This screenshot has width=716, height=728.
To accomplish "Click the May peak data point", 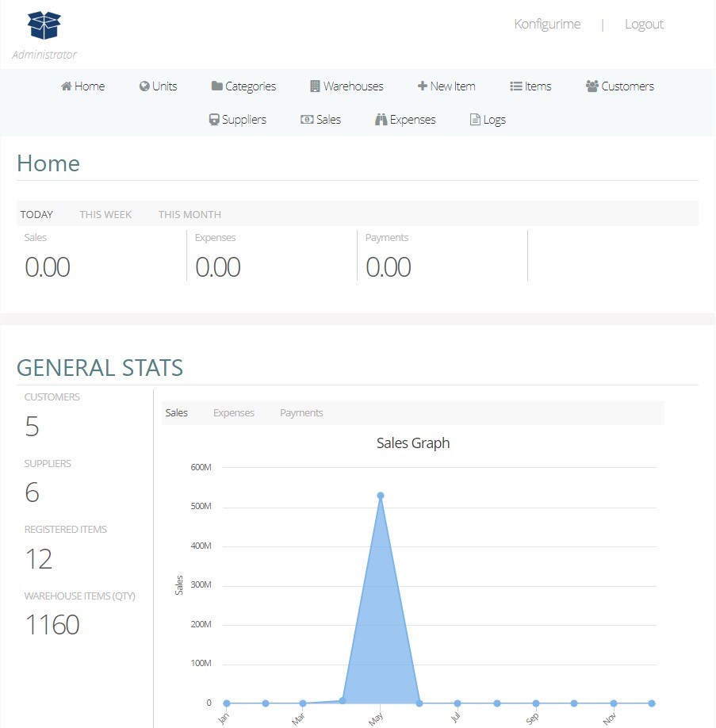I will [x=381, y=496].
